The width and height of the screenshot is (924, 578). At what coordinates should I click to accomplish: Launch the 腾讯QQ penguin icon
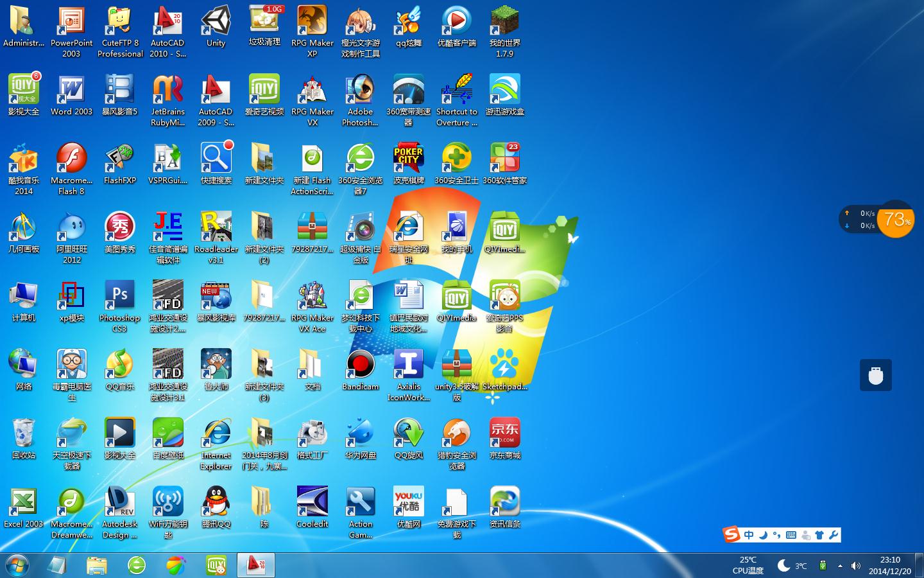(216, 507)
